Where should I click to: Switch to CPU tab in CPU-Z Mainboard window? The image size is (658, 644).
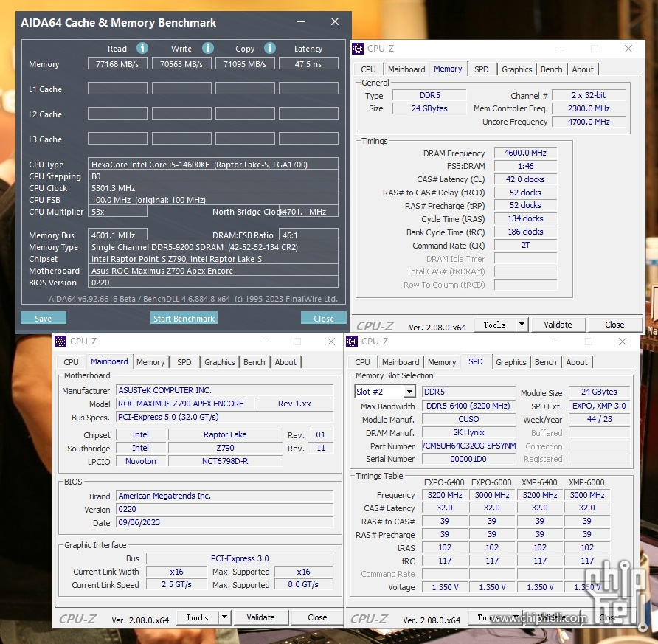(x=71, y=362)
